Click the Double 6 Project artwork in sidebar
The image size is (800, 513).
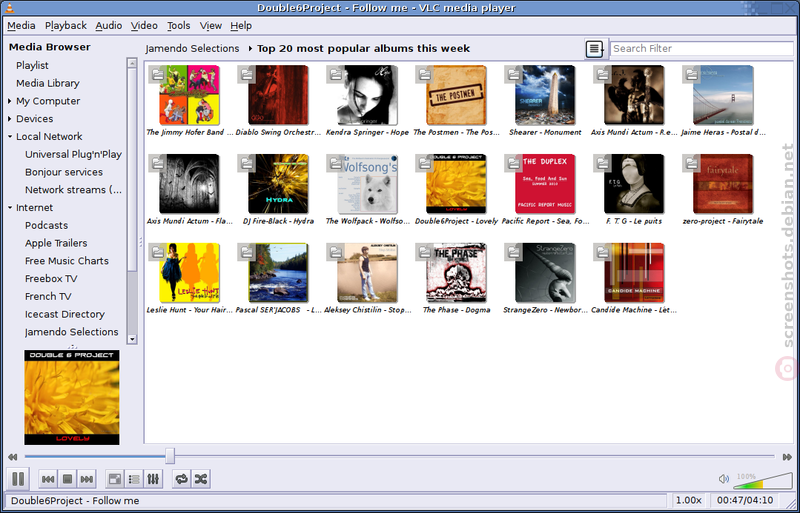tap(72, 397)
